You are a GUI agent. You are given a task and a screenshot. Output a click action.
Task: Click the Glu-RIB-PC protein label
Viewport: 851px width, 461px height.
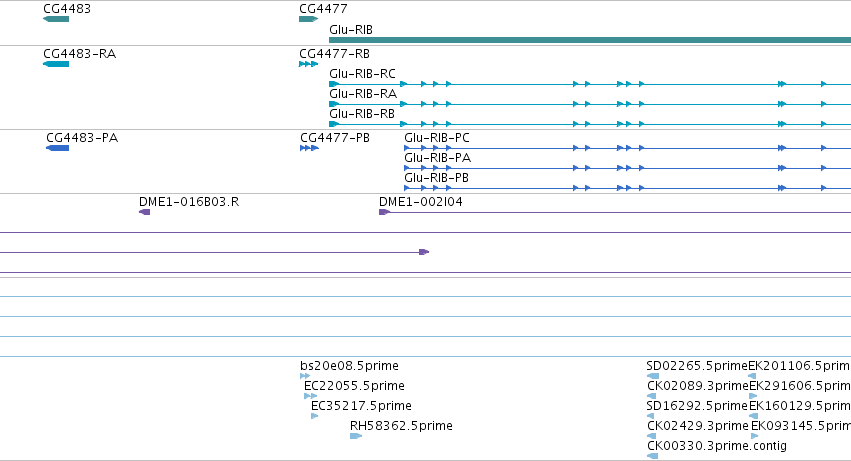click(437, 138)
